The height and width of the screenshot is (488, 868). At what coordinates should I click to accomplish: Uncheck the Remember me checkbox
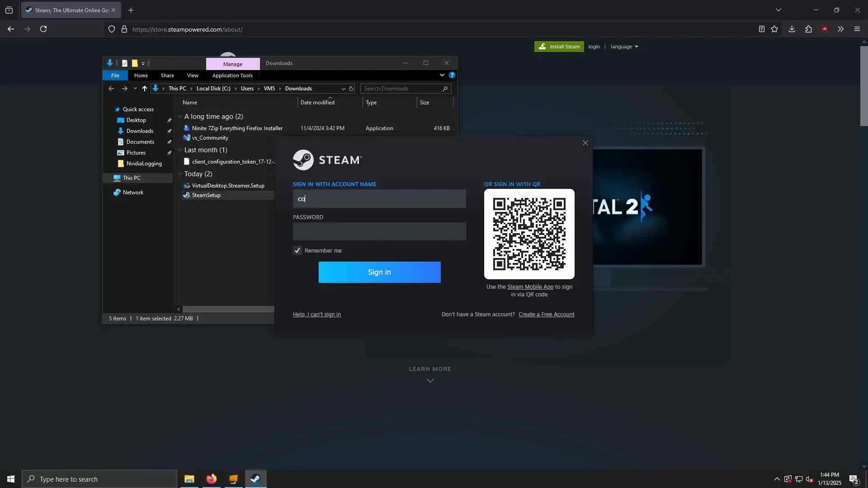(x=297, y=250)
